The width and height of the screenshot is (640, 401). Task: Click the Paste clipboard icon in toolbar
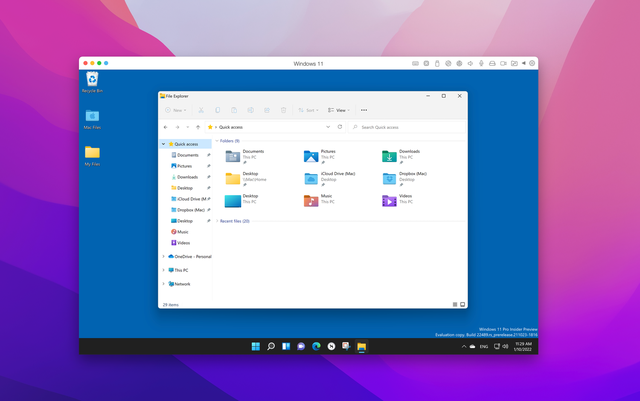(x=234, y=110)
